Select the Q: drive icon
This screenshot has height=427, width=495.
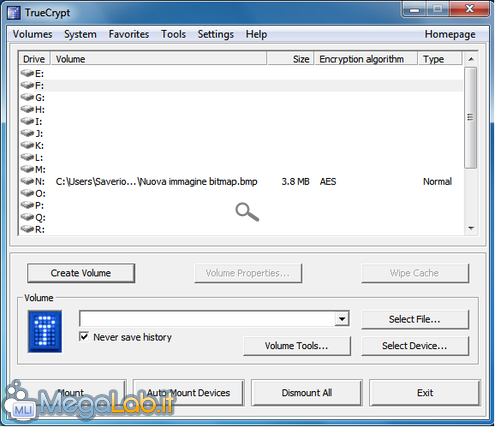pyautogui.click(x=27, y=217)
